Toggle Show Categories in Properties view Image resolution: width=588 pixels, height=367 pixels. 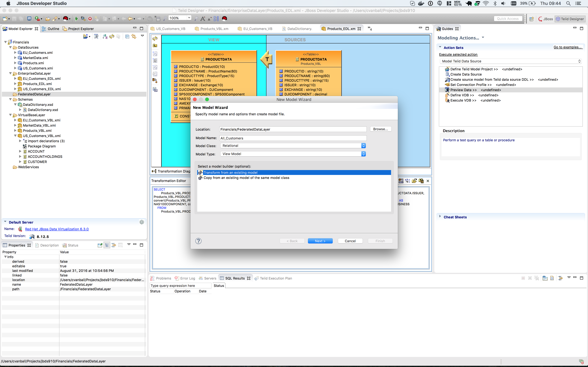click(107, 245)
